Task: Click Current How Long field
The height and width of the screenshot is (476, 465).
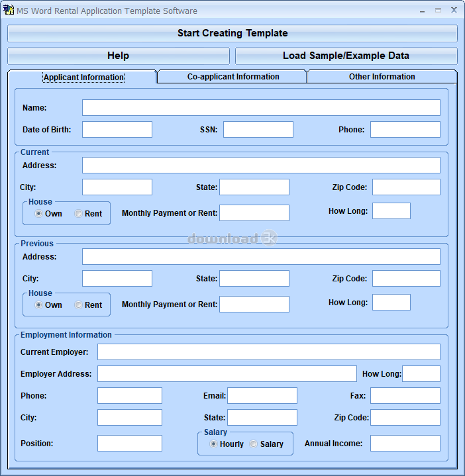Action: [x=391, y=211]
